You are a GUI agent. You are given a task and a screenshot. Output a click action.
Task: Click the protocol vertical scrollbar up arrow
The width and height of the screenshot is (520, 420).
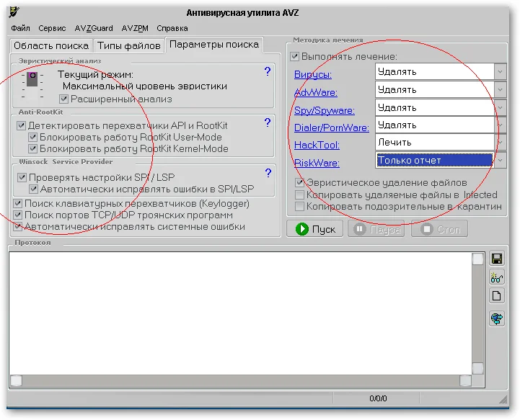pos(477,259)
